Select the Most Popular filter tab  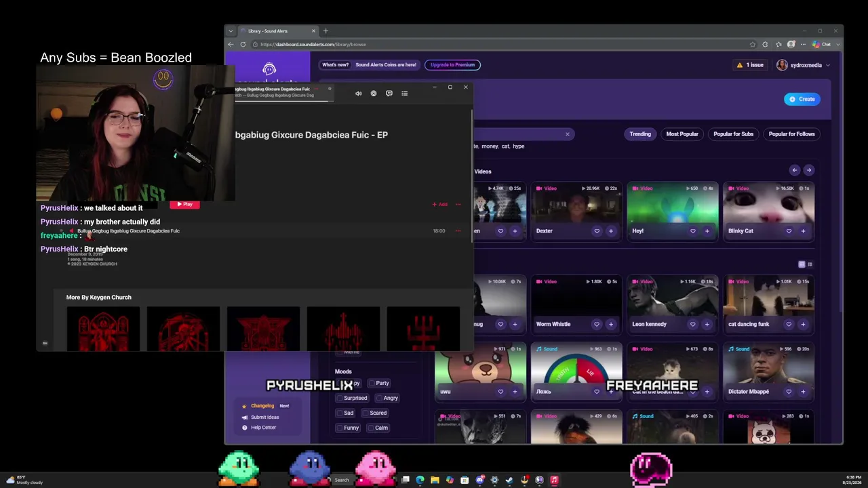point(682,134)
